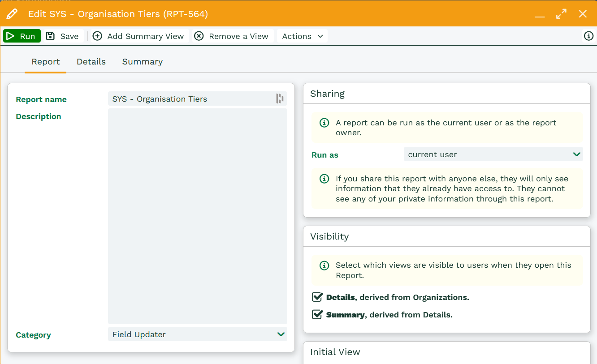Open the Category dropdown showing Field Updater

[197, 334]
